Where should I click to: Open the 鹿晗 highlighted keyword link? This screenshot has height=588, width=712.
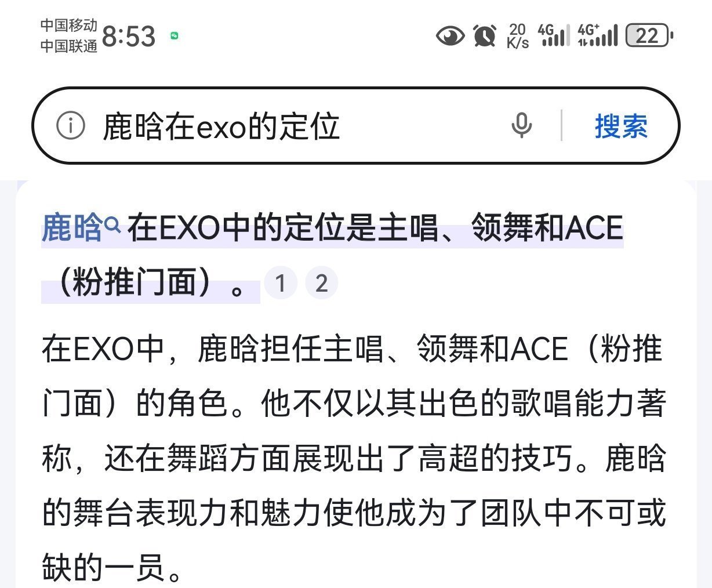click(x=72, y=228)
